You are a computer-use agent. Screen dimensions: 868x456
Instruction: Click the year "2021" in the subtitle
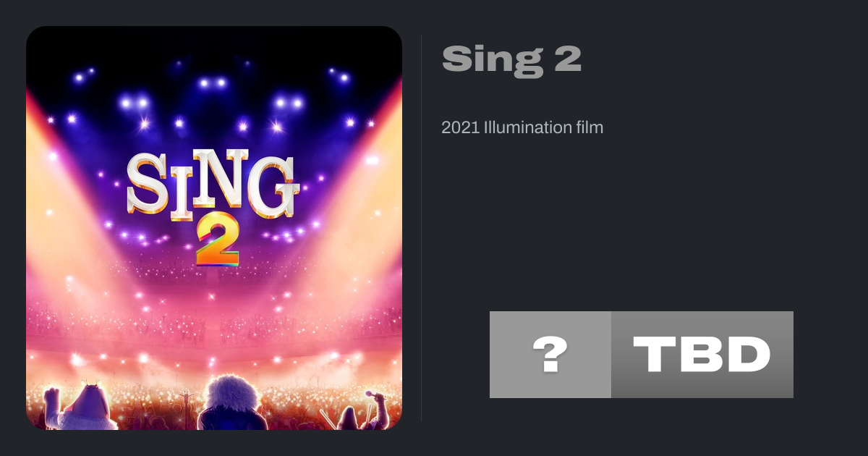(460, 128)
